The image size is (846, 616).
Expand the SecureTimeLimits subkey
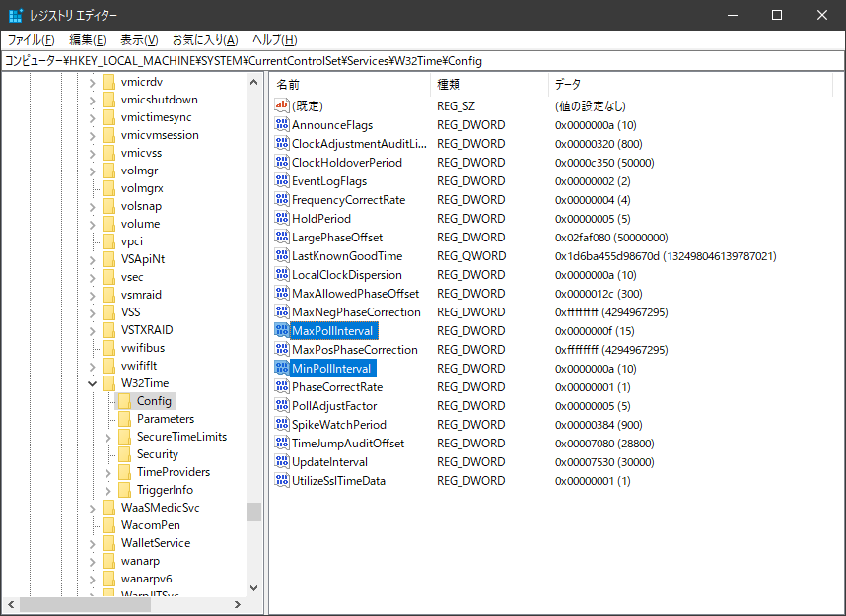pos(107,437)
